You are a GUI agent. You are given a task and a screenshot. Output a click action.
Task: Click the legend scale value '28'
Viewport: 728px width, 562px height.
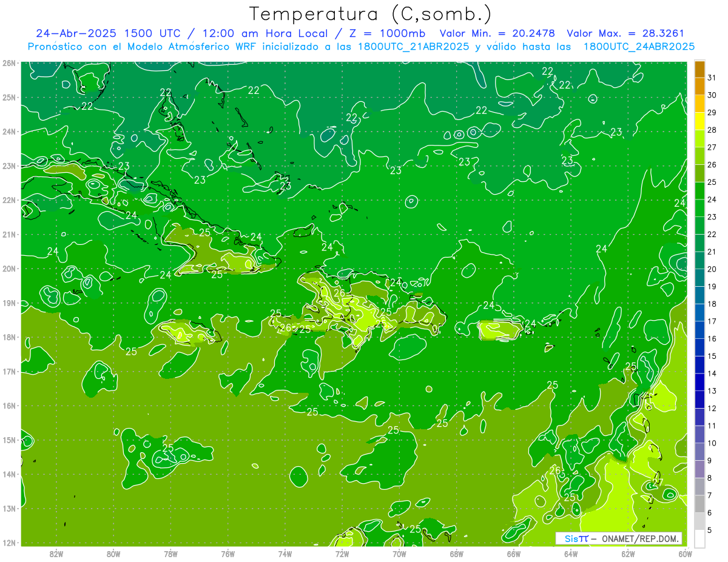[712, 130]
